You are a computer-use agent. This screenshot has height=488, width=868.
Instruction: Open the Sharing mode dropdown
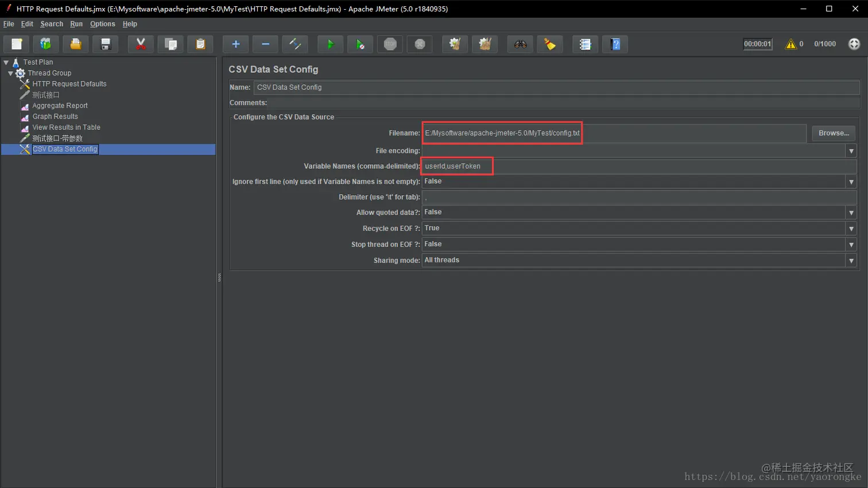point(851,261)
